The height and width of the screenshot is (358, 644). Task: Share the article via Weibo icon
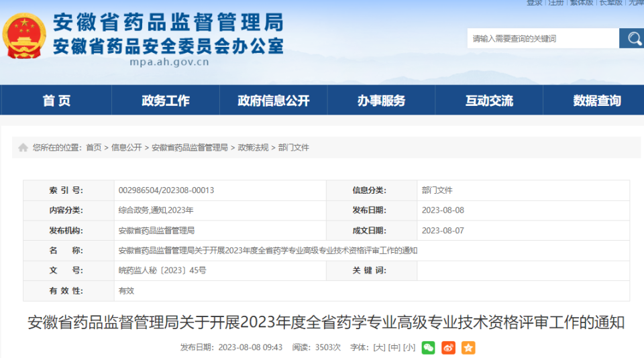pos(448,348)
